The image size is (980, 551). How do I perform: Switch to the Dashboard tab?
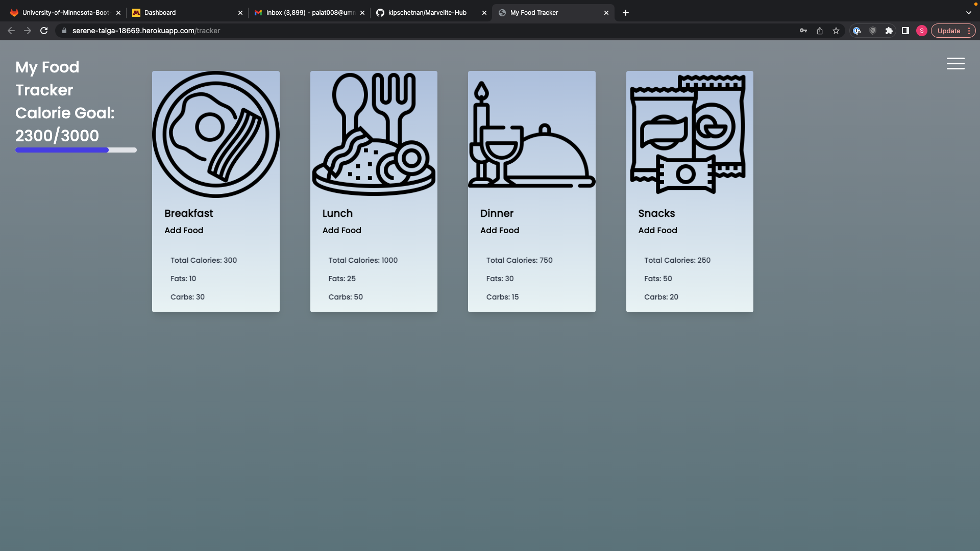click(x=187, y=13)
